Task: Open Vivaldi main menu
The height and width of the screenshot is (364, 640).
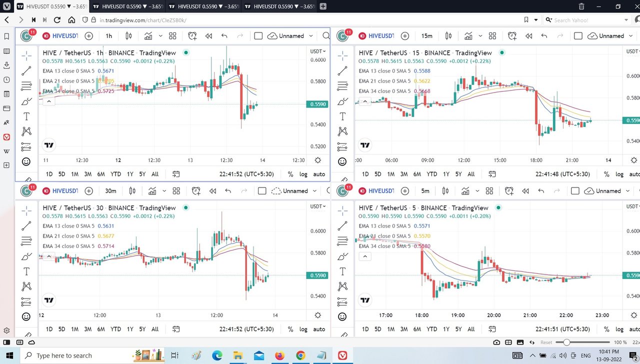Action: click(x=6, y=6)
